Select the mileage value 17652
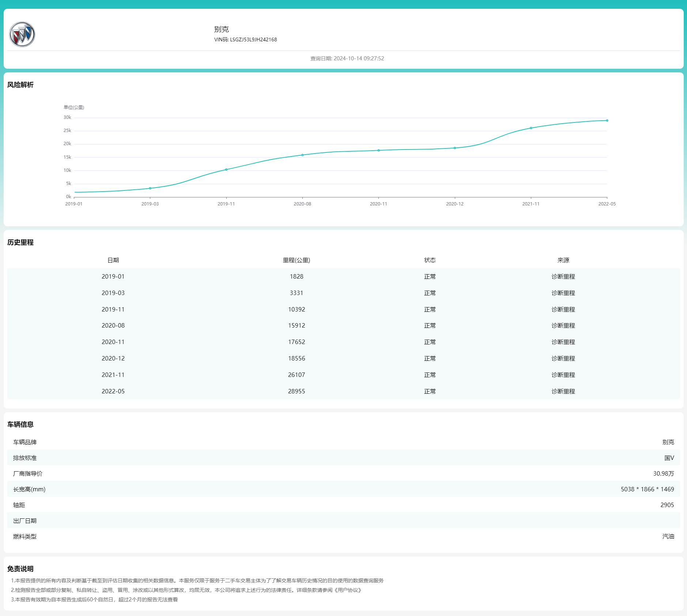Screen dimensions: 687x616 pos(297,342)
